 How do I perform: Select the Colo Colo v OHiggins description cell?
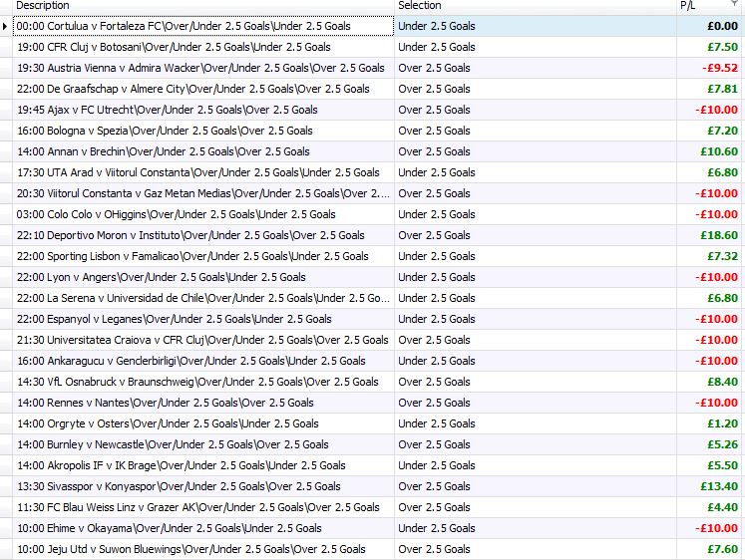click(203, 214)
